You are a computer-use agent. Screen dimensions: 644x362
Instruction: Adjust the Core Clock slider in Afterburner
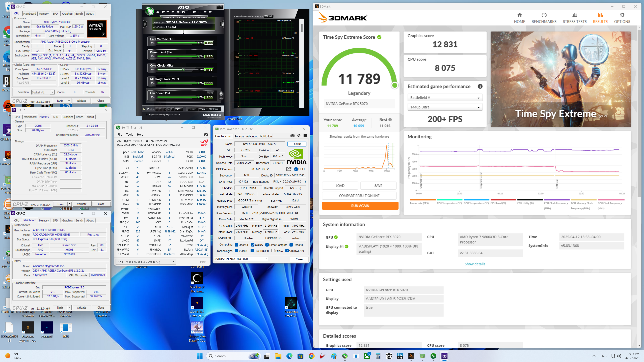coord(184,70)
